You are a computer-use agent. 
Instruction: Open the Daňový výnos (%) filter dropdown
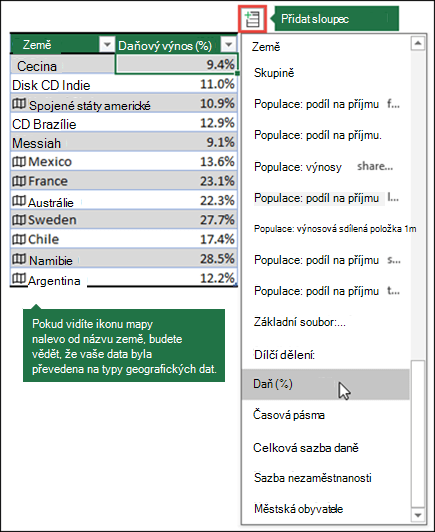[x=228, y=44]
